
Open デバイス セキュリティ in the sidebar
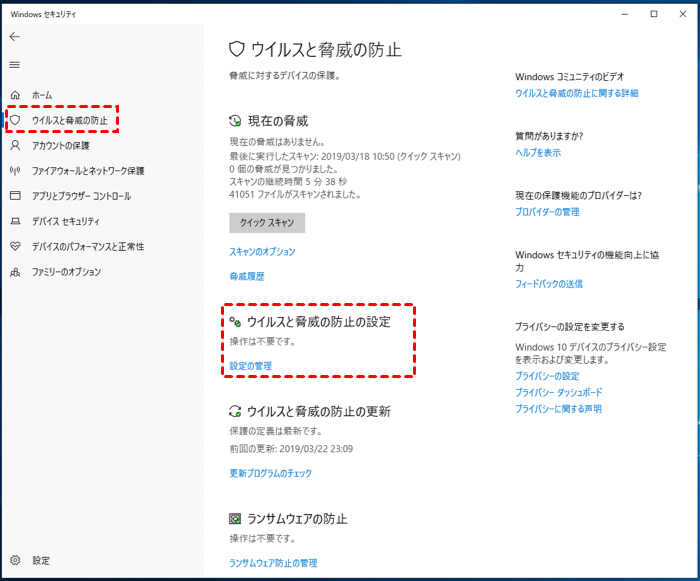coord(66,222)
